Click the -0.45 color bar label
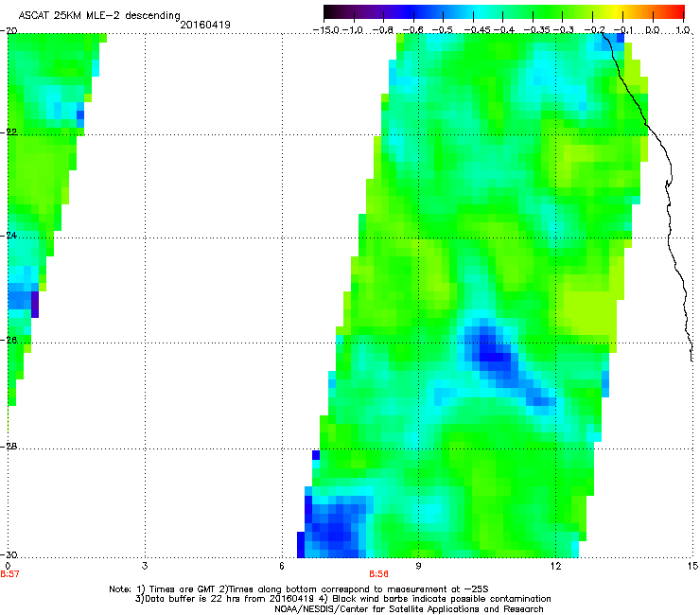This screenshot has height=615, width=700. [x=477, y=30]
